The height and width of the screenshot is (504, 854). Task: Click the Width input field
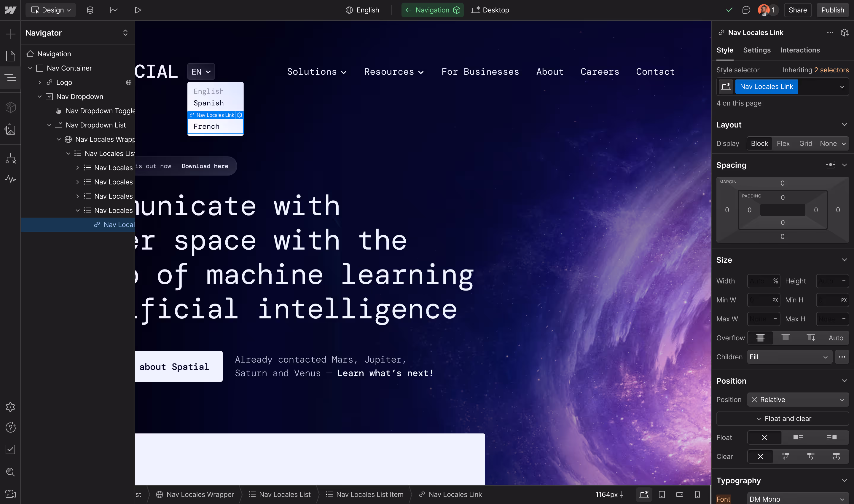point(760,281)
